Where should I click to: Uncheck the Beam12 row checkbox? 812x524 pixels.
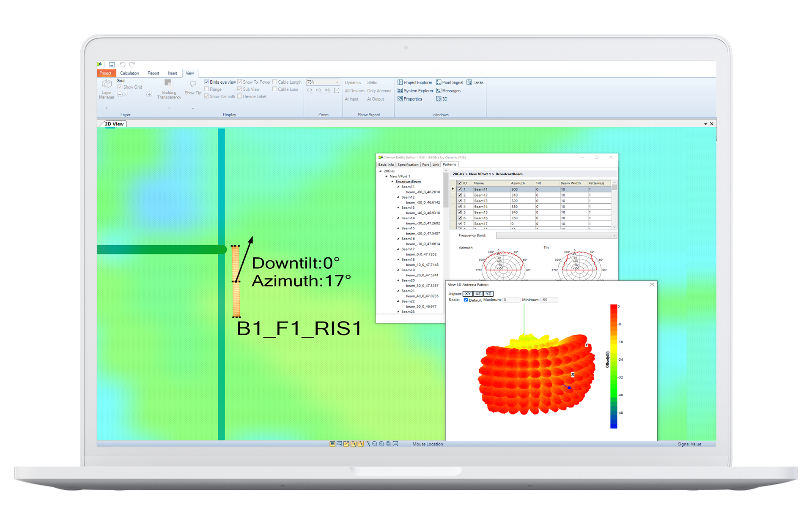click(x=460, y=195)
